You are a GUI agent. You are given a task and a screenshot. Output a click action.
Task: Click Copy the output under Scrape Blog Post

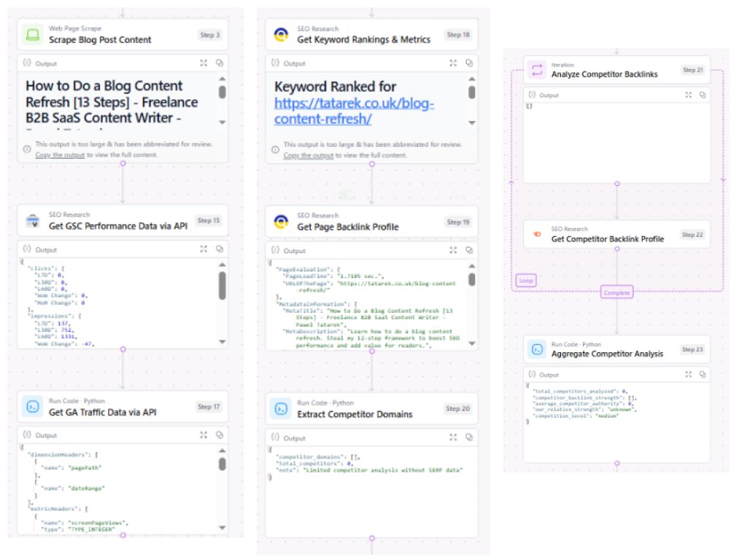click(60, 155)
